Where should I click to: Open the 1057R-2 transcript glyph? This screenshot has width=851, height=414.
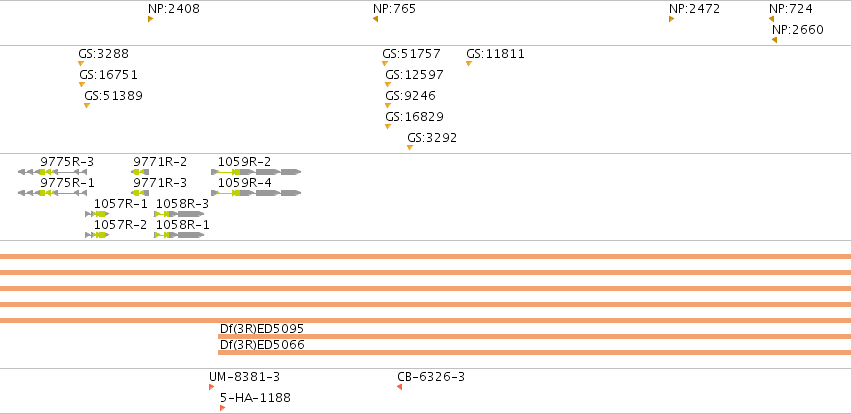[97, 235]
